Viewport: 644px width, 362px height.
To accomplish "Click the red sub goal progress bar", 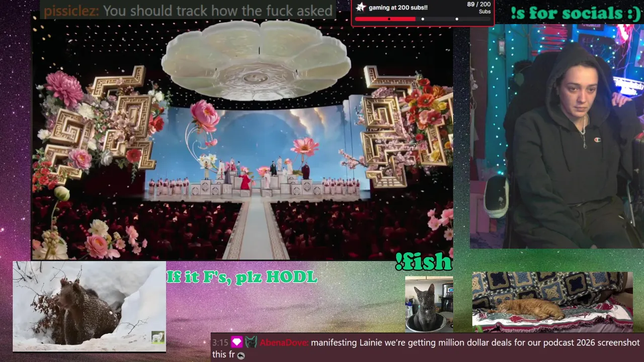I will click(x=385, y=19).
